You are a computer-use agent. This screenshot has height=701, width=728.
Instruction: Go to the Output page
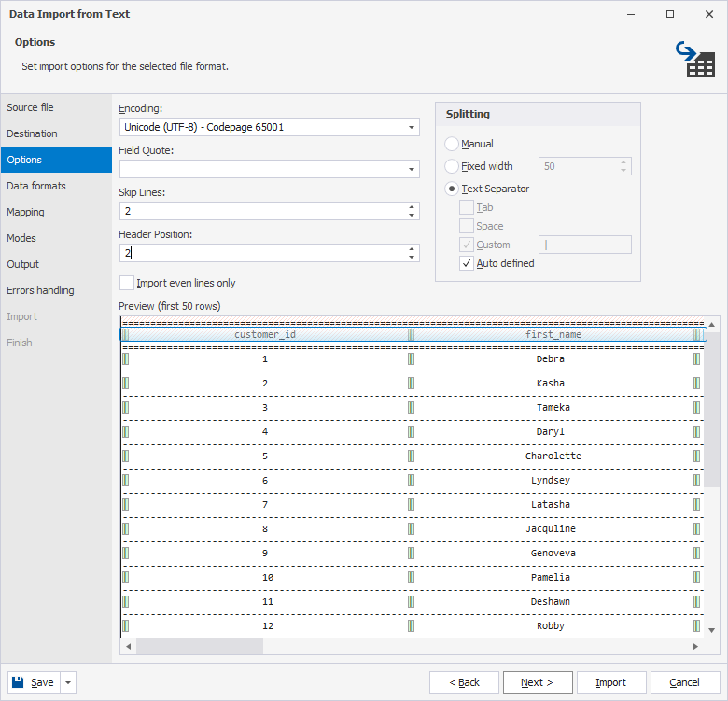coord(56,264)
